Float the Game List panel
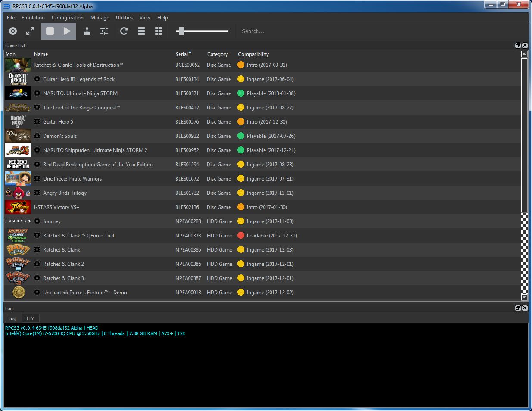Screen dimensions: 532x411 click(518, 45)
